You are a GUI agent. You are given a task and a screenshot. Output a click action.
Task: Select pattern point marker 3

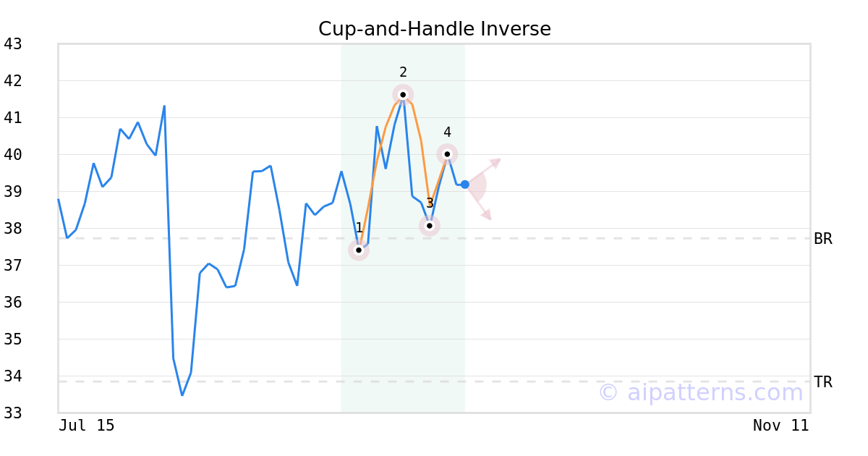pyautogui.click(x=430, y=226)
